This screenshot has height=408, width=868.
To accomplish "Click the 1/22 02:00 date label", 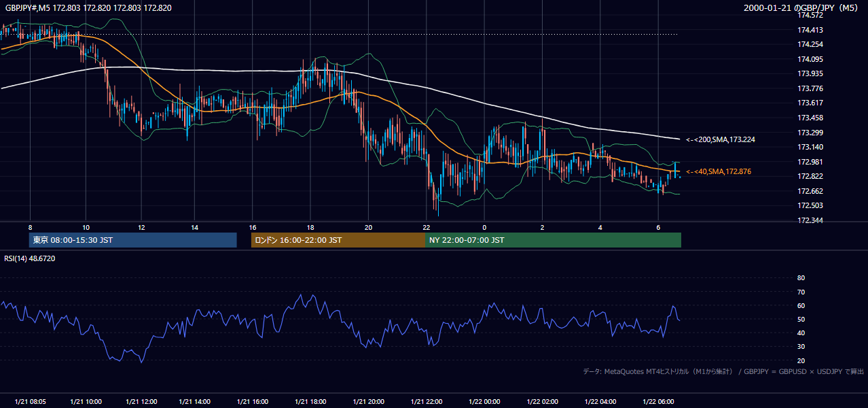I will tap(542, 402).
